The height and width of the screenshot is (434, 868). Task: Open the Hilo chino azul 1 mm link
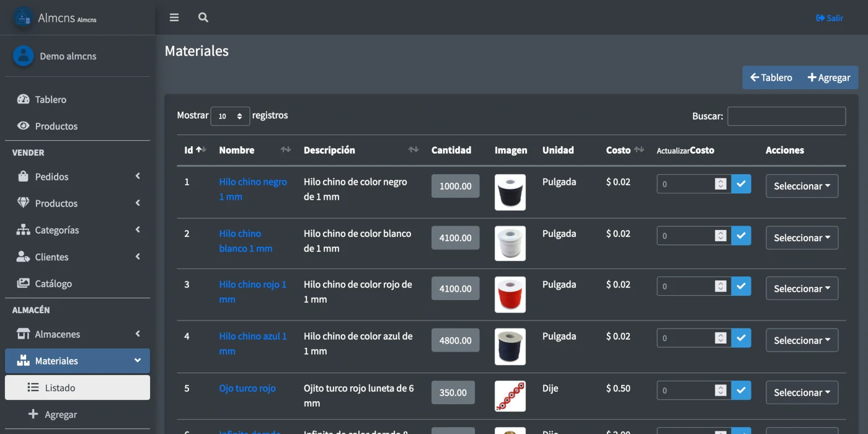252,343
